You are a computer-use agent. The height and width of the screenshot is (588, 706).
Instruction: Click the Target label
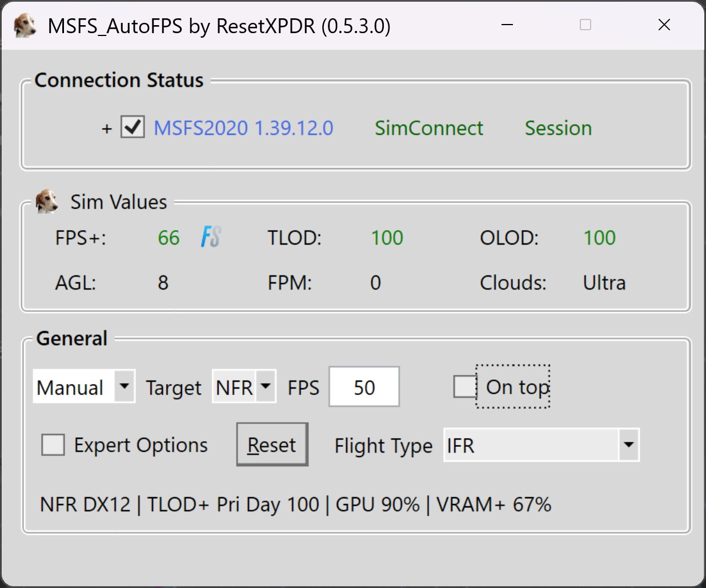click(174, 388)
